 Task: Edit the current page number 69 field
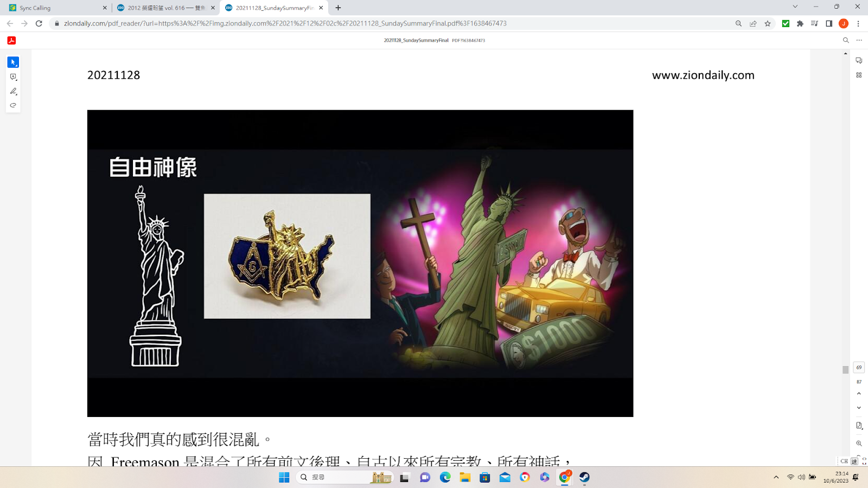859,367
